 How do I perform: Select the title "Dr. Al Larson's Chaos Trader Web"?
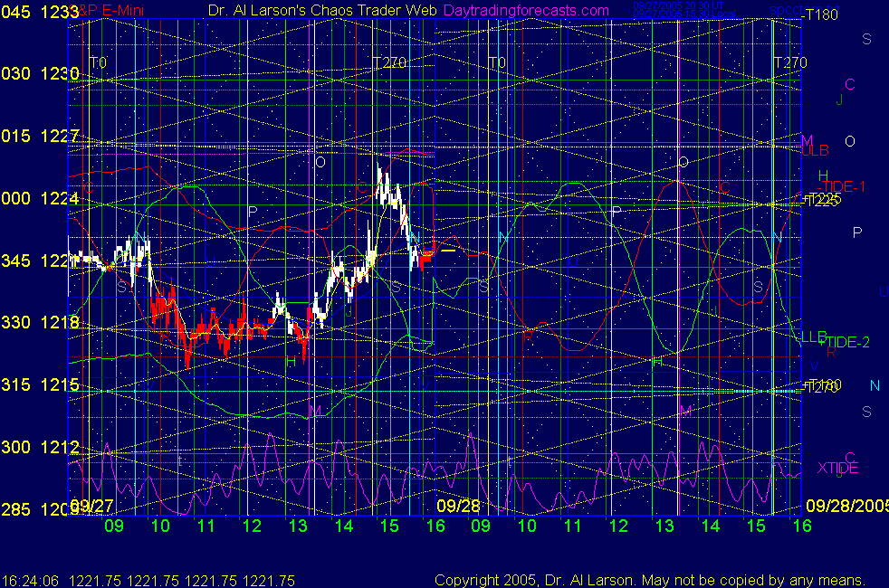[322, 10]
